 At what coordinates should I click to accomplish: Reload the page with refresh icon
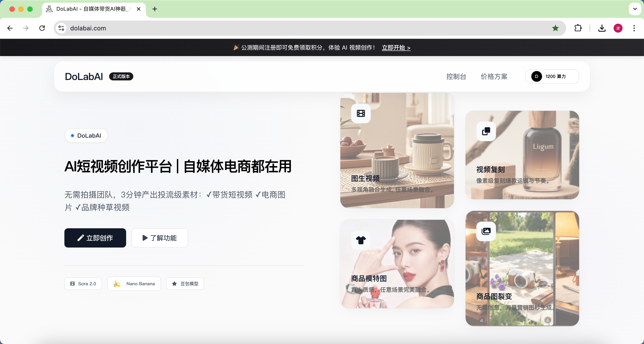pyautogui.click(x=42, y=28)
